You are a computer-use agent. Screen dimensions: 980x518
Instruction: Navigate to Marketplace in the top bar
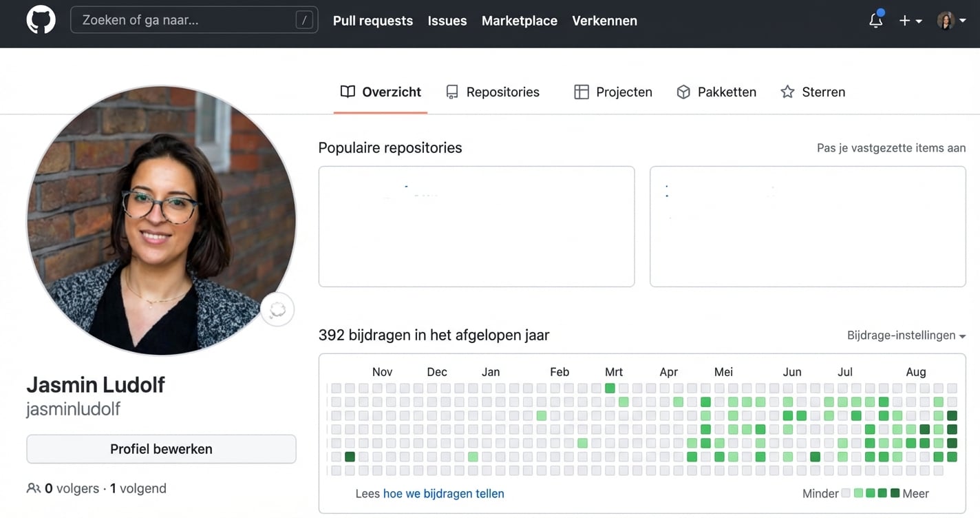tap(519, 21)
